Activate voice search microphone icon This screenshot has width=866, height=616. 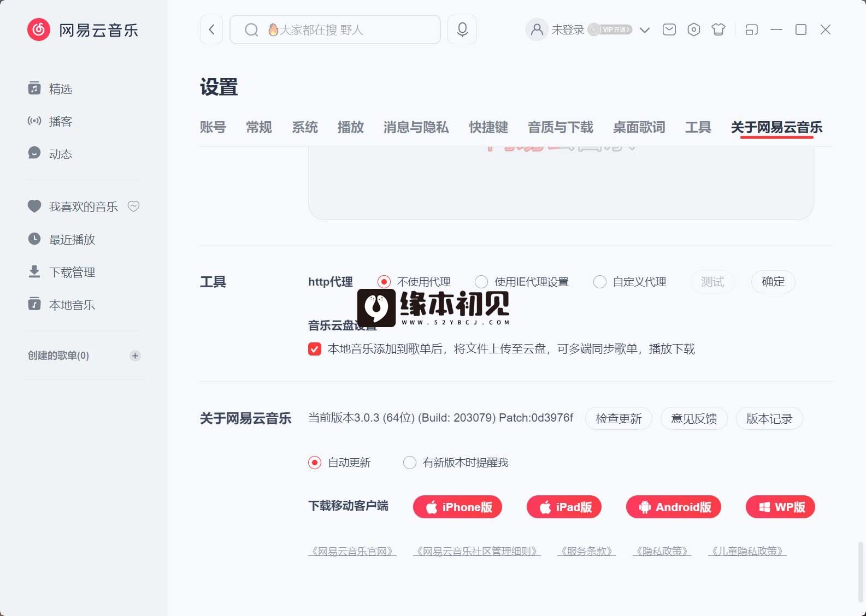[462, 29]
